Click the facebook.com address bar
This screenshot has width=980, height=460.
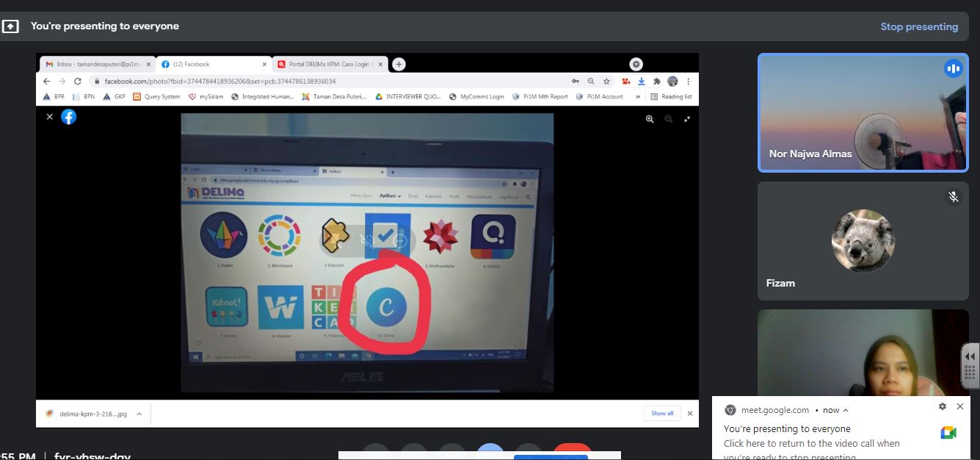tap(330, 82)
